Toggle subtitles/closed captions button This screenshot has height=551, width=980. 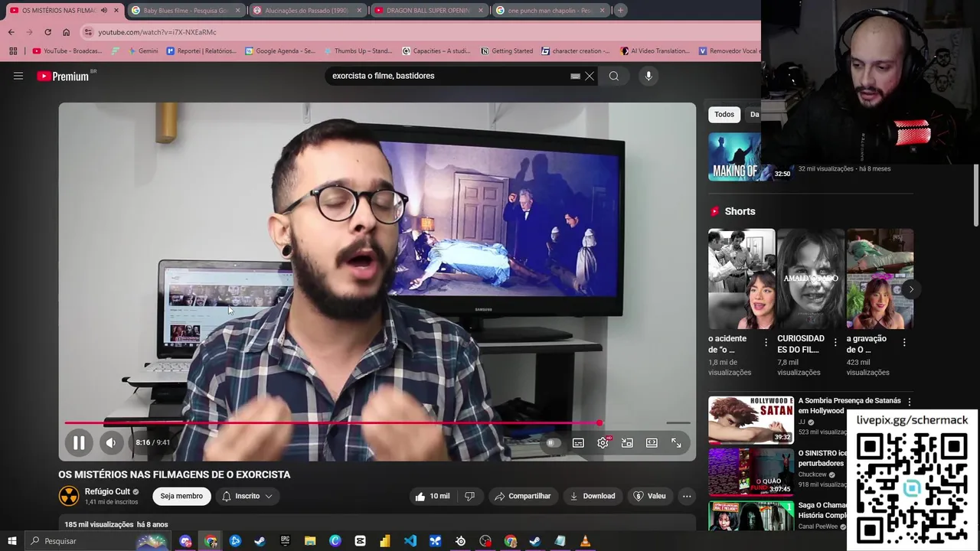click(578, 442)
